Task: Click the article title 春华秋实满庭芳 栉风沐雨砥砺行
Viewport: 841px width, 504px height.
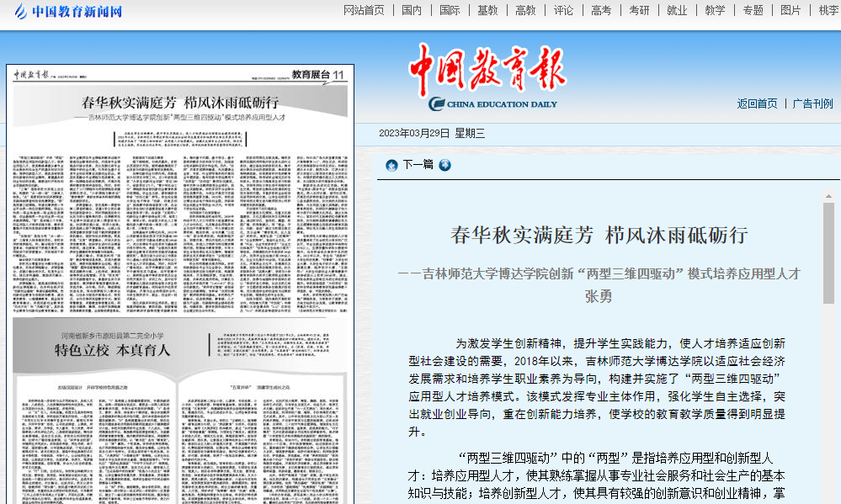Action: click(599, 236)
